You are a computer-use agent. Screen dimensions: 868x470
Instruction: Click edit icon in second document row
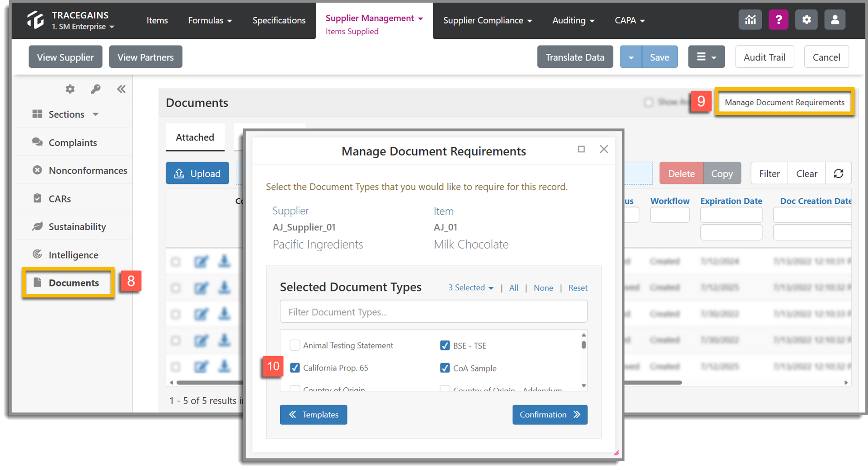click(201, 288)
